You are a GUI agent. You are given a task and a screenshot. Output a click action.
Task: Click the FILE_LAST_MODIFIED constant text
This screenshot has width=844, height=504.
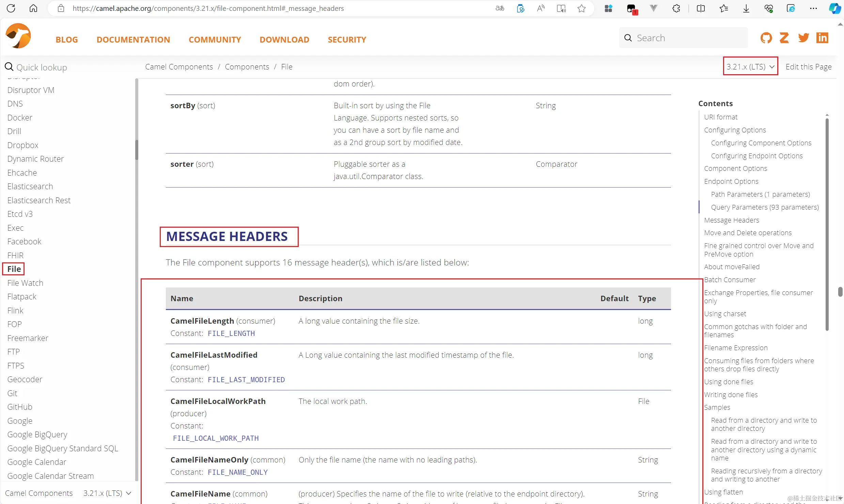[x=246, y=379]
